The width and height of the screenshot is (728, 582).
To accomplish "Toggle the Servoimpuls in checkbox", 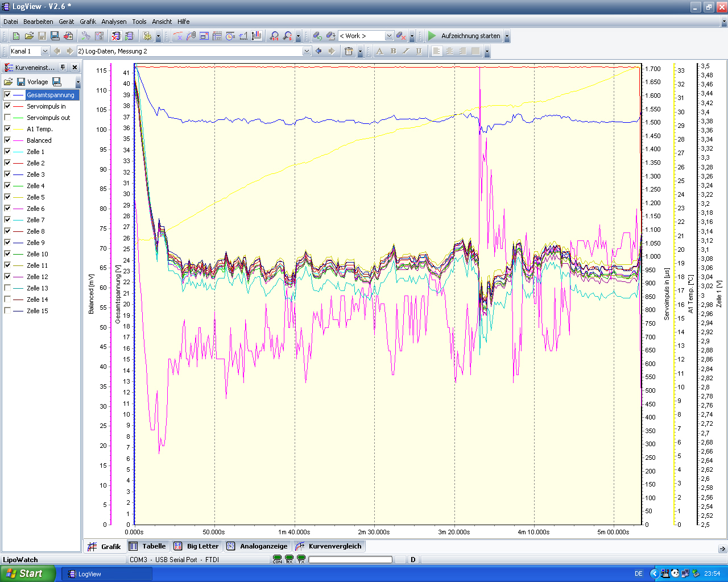I will pyautogui.click(x=7, y=106).
